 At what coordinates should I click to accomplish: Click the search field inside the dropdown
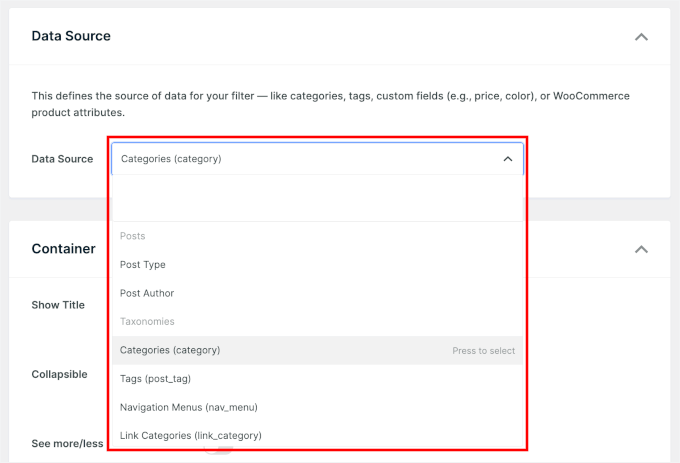(x=317, y=198)
